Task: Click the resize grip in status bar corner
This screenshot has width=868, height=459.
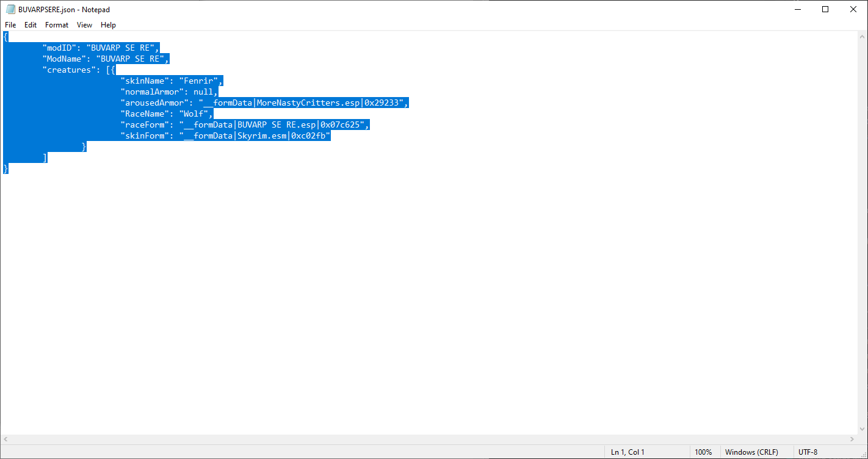Action: coord(863,454)
